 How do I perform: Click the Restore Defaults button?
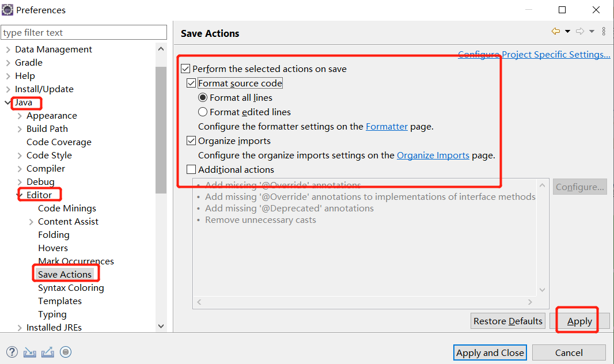508,321
